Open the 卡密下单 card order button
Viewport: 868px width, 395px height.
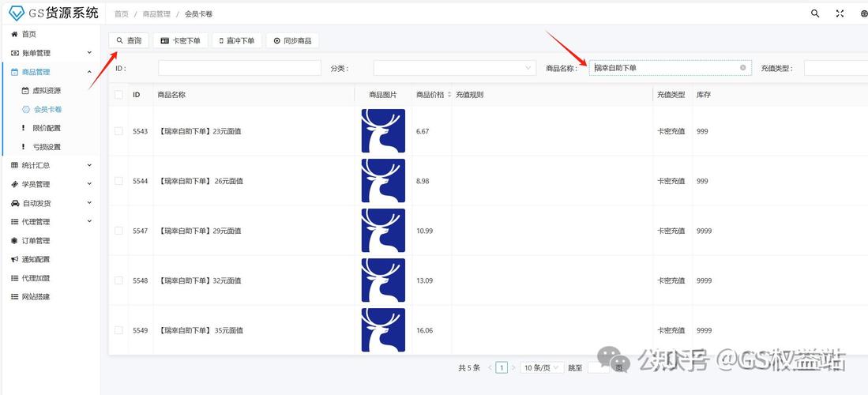pos(180,40)
